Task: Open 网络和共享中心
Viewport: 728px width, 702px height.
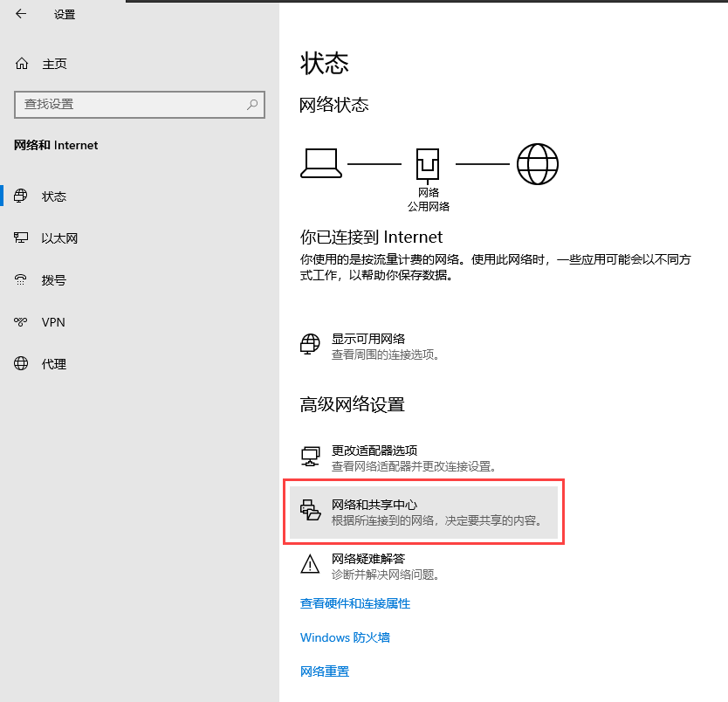Action: (x=374, y=506)
